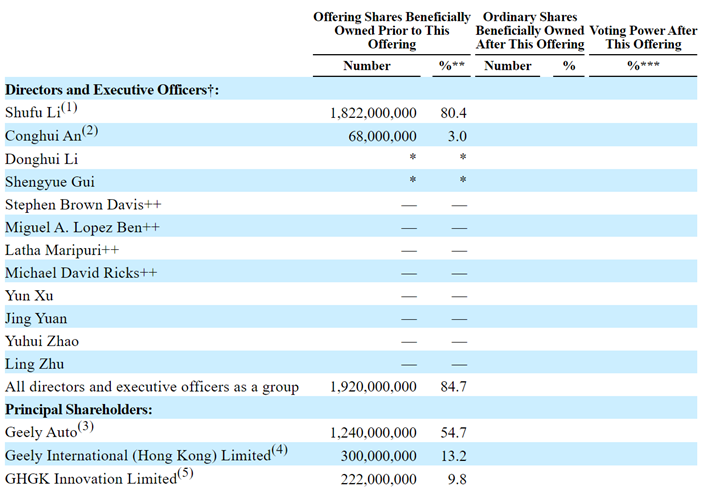Click 'Stephen Brown Davis++' row label

83,204
